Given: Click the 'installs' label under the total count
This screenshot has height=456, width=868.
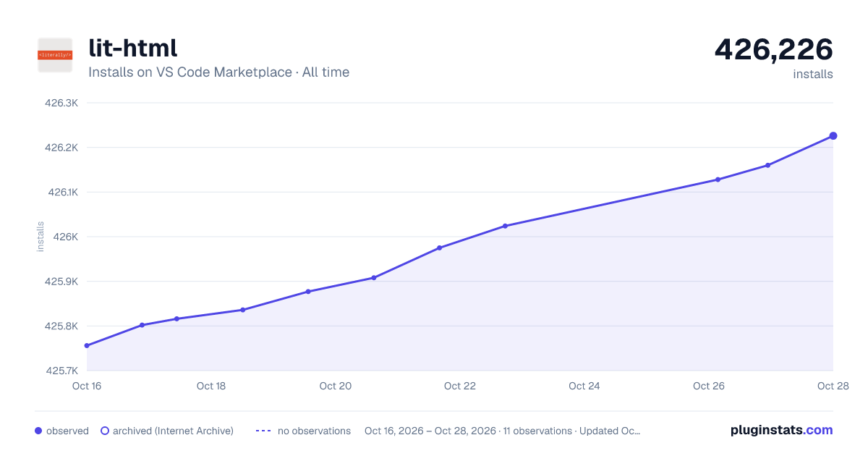Looking at the screenshot, I should point(813,74).
